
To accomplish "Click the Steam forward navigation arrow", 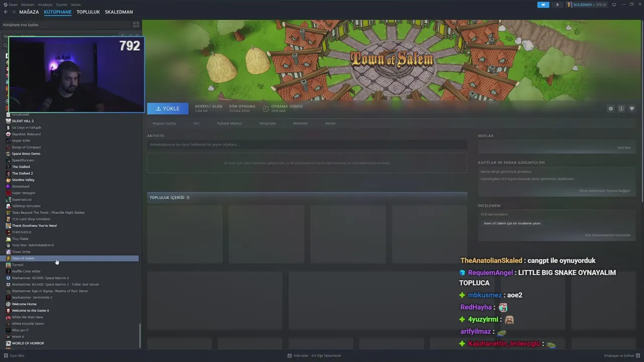I will (x=13, y=12).
